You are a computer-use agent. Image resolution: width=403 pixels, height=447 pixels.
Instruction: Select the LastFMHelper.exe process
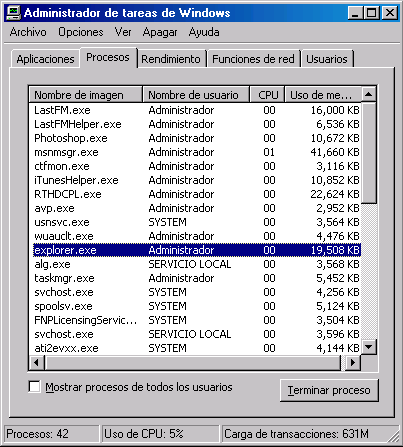tap(197, 124)
